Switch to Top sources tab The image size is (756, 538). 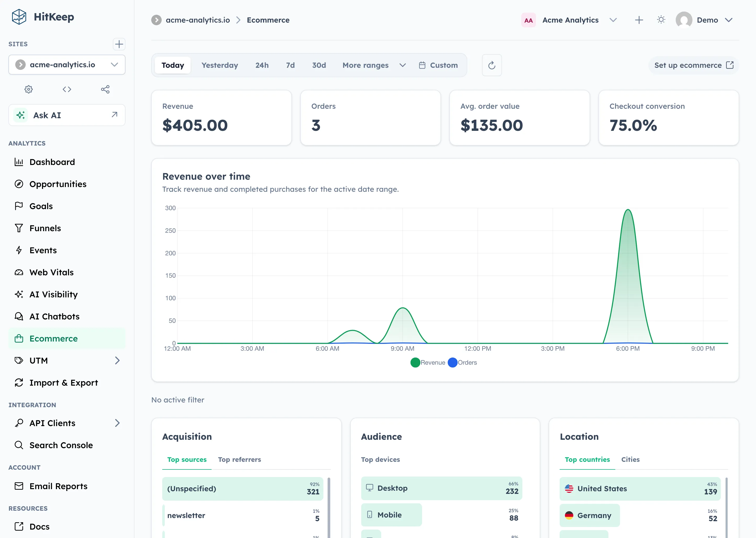187,459
